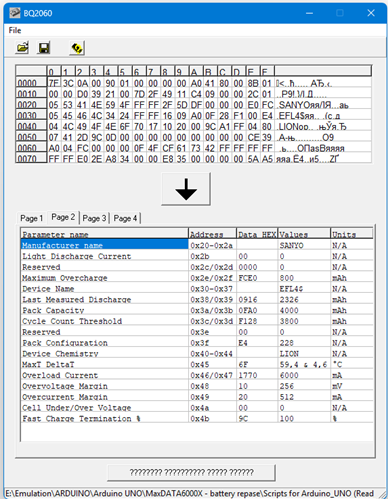
Task: Click the status bar file path
Action: (189, 493)
